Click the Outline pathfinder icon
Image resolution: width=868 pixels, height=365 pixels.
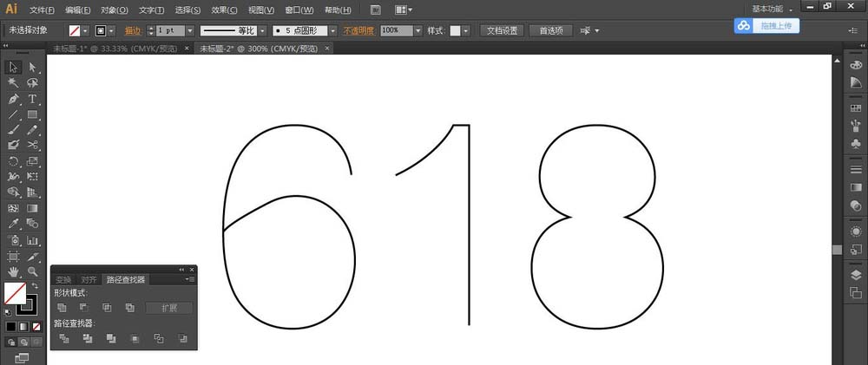(159, 338)
